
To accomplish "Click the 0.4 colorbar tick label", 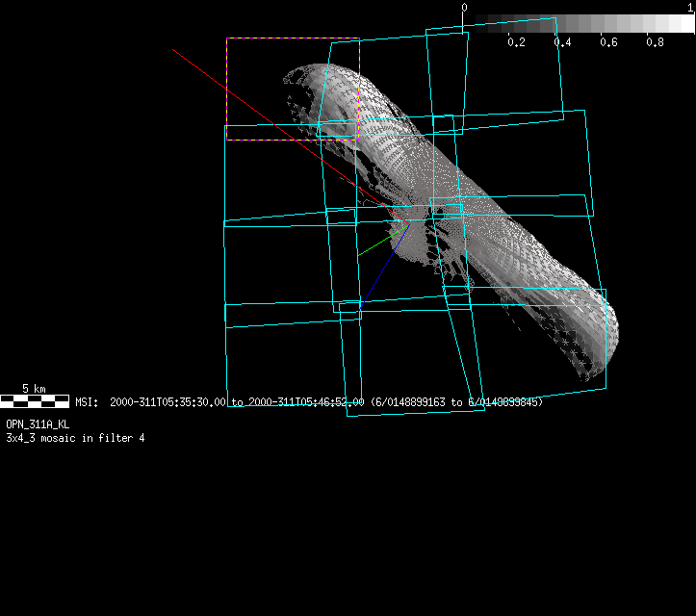I will [562, 42].
